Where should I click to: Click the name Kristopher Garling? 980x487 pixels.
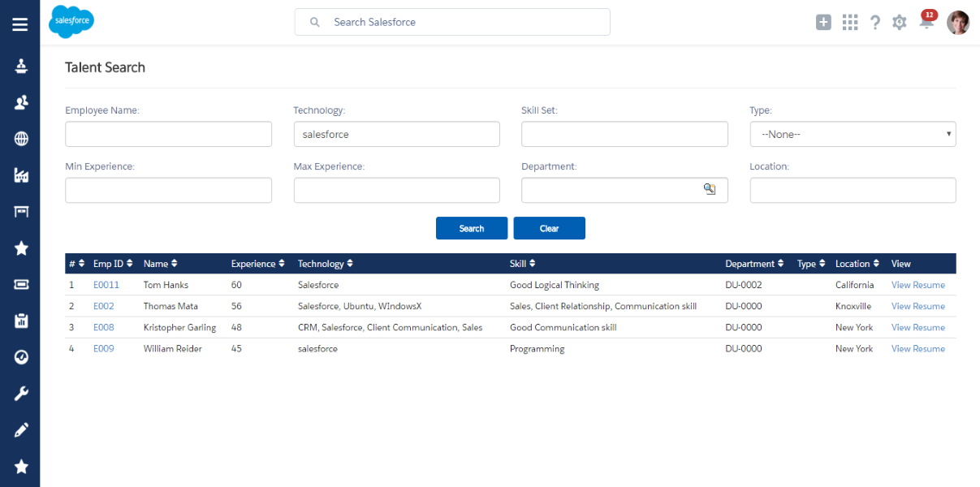[x=180, y=327]
